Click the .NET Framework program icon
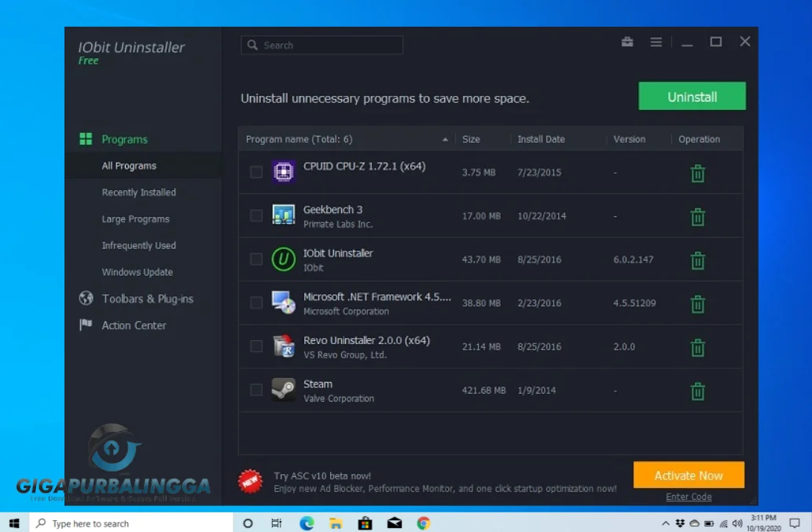This screenshot has width=812, height=532. (283, 303)
